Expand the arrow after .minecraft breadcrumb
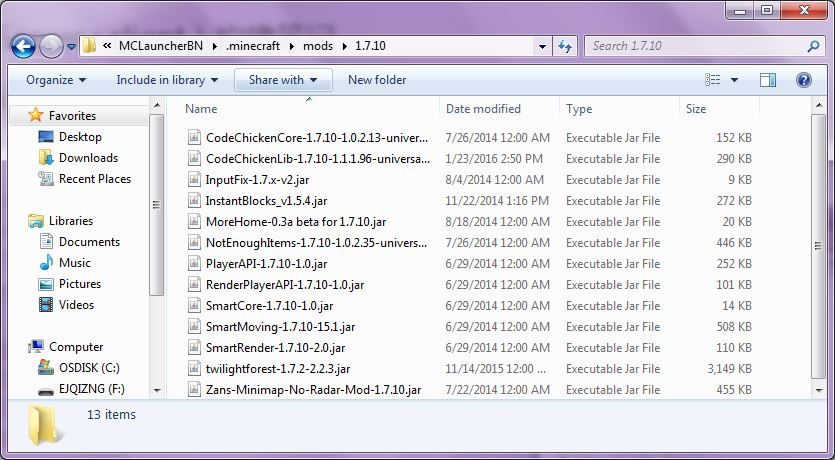This screenshot has width=835, height=460. (292, 46)
